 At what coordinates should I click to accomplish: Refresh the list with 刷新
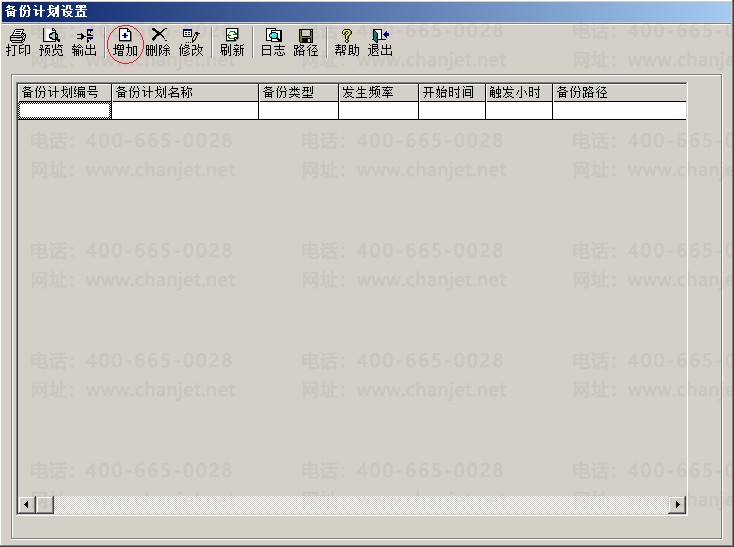coord(232,43)
